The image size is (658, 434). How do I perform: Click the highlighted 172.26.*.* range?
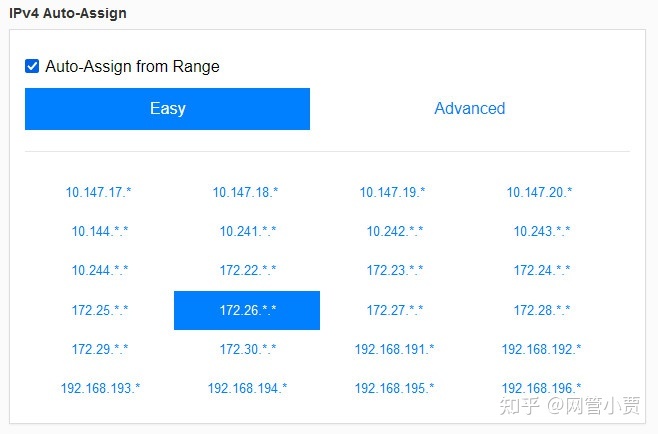(x=247, y=310)
